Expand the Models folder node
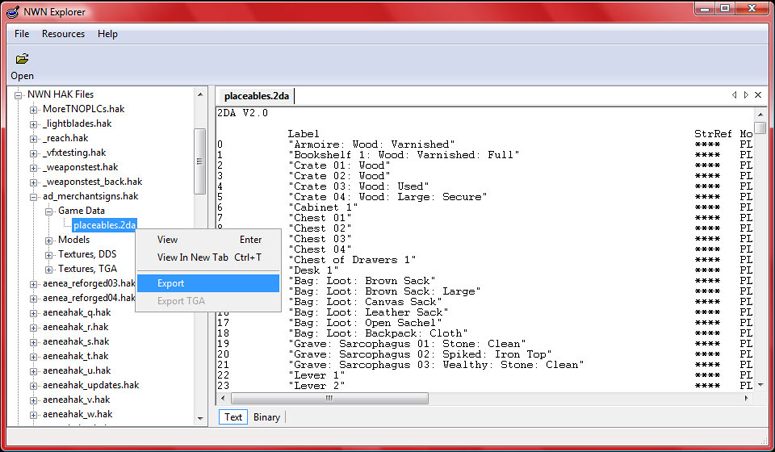 coord(48,240)
